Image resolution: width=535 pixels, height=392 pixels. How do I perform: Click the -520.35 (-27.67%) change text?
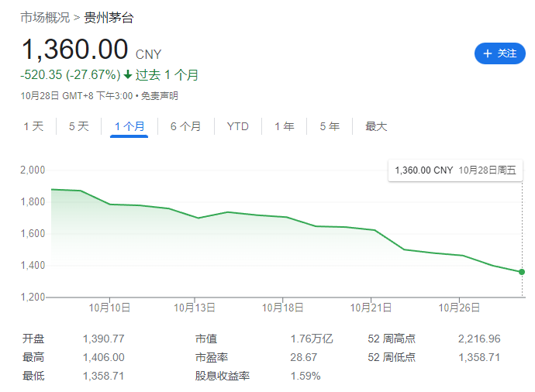(x=71, y=74)
